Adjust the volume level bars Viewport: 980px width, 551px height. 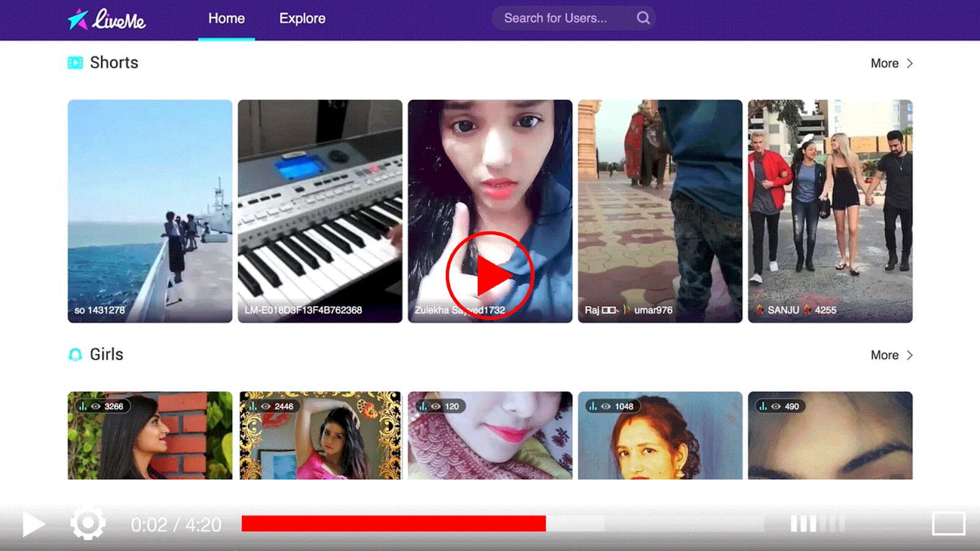pyautogui.click(x=818, y=523)
